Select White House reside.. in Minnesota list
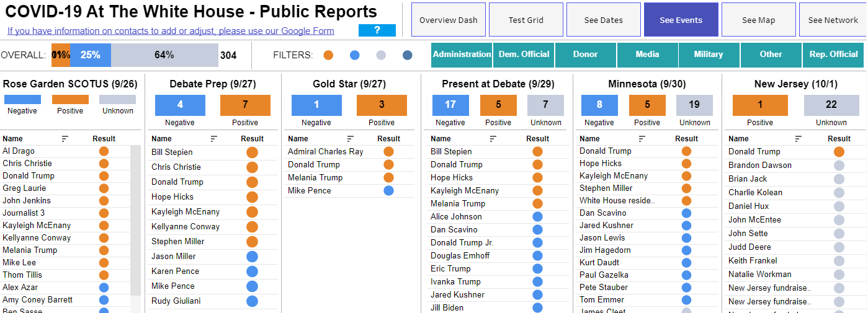This screenshot has width=868, height=313. [617, 201]
